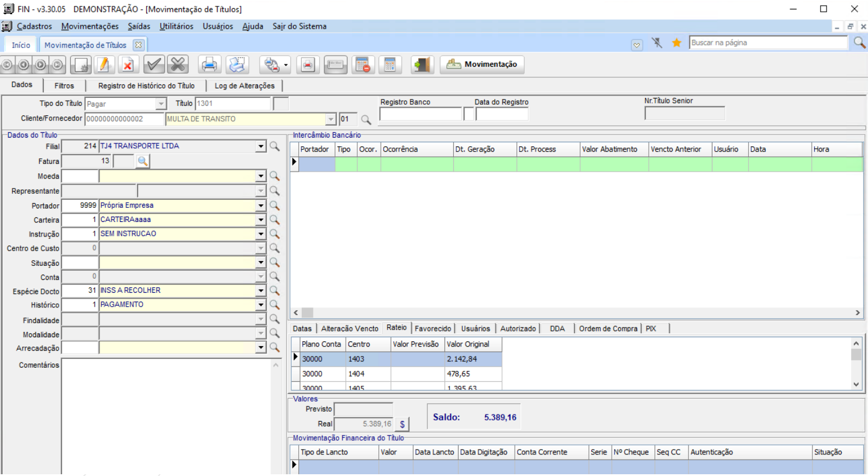This screenshot has height=476, width=868.
Task: Confirm changes with the checkmark icon
Action: [x=154, y=65]
